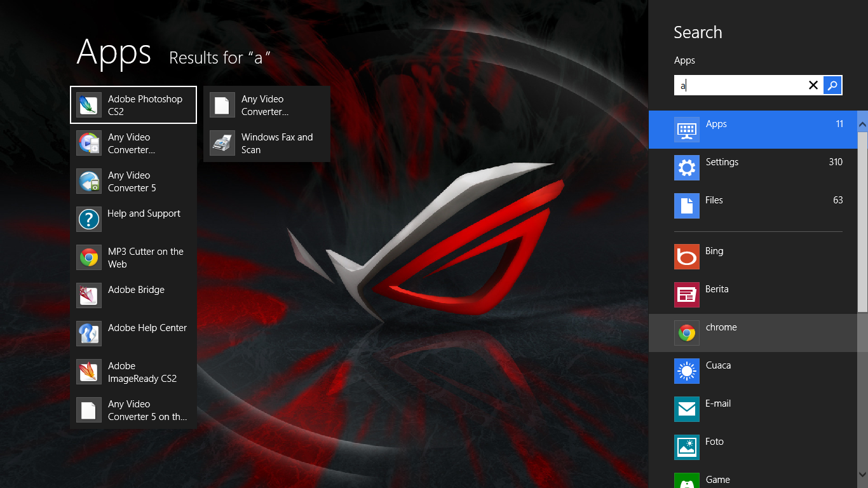Click the "E-mail" label

pos(718,403)
